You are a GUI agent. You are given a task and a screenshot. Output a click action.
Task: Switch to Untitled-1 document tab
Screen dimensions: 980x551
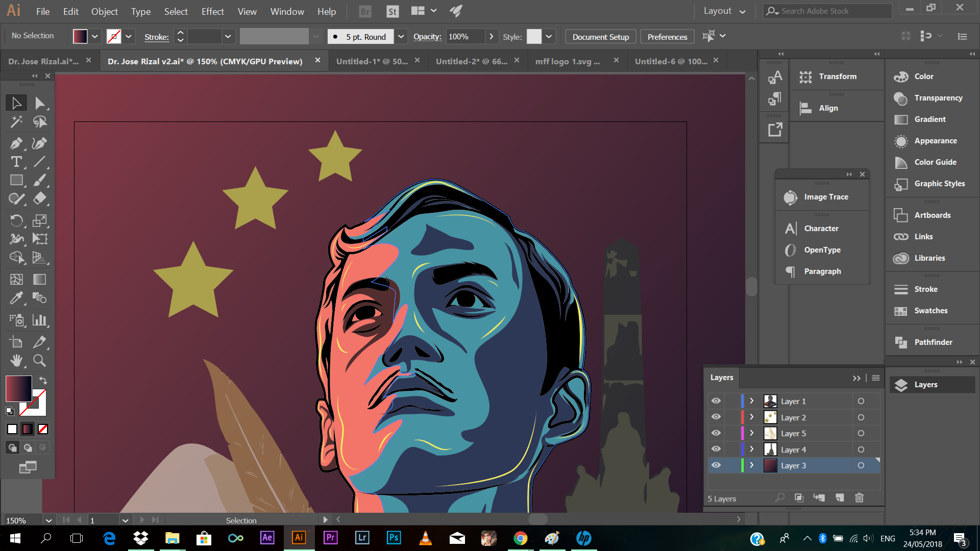[372, 61]
